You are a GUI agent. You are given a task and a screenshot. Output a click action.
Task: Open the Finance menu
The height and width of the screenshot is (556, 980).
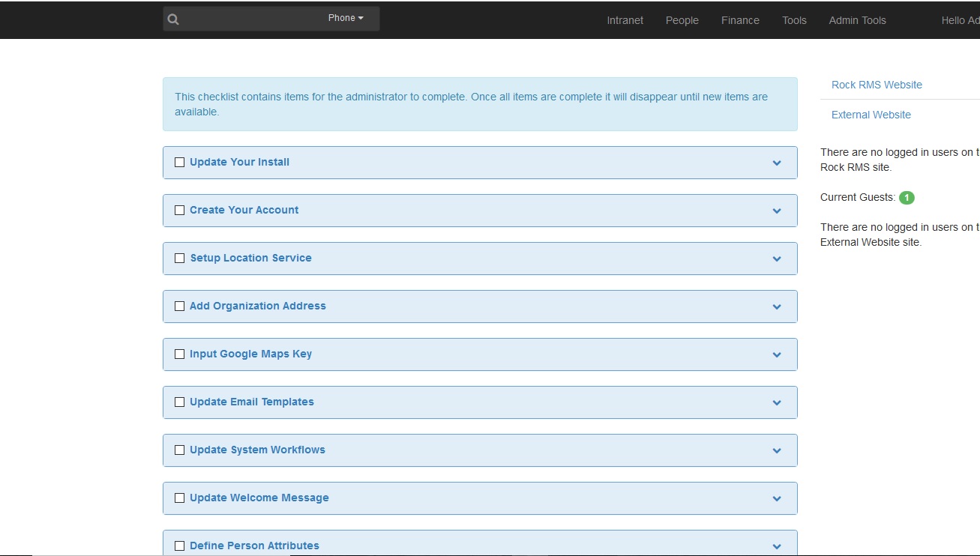pyautogui.click(x=740, y=20)
